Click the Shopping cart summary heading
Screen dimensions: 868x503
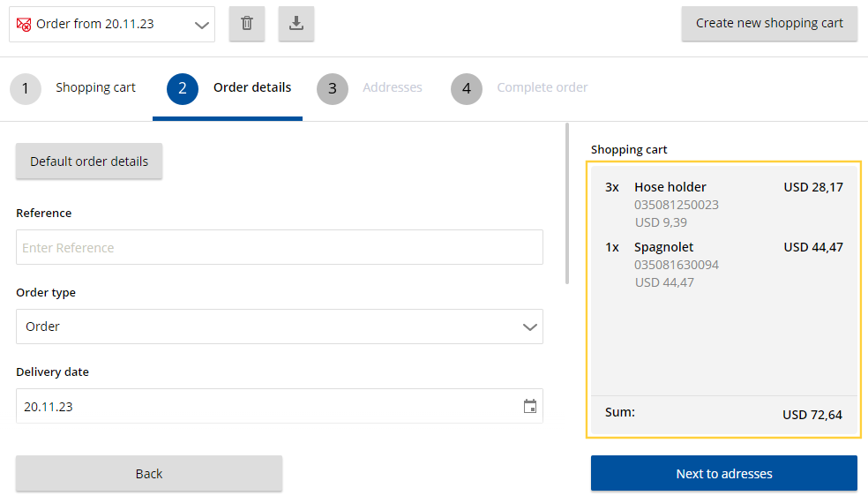point(629,149)
